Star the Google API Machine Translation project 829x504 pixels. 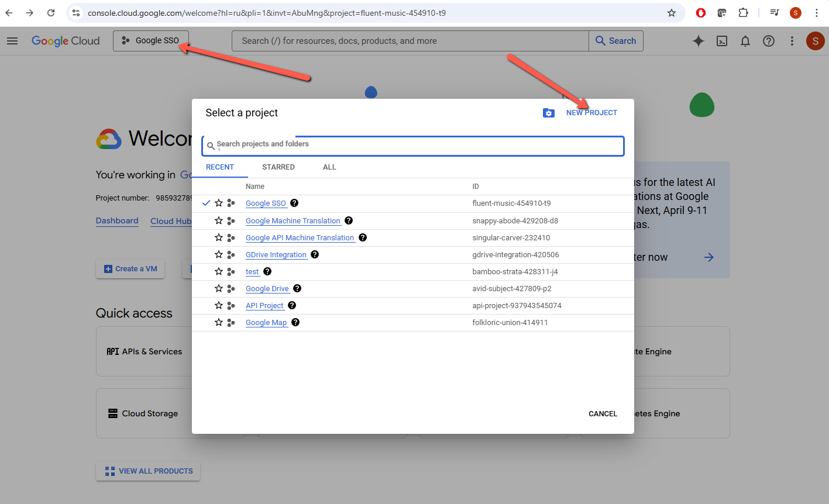pos(219,237)
